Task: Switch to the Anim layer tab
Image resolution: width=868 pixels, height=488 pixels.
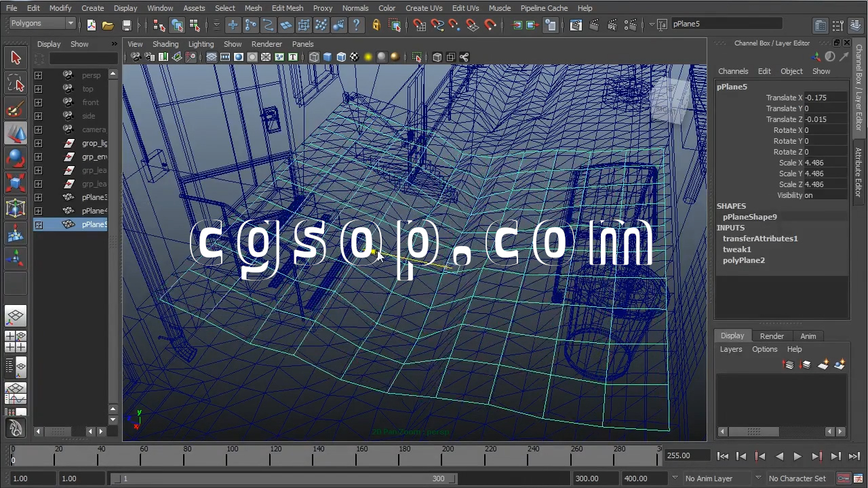Action: tap(808, 336)
